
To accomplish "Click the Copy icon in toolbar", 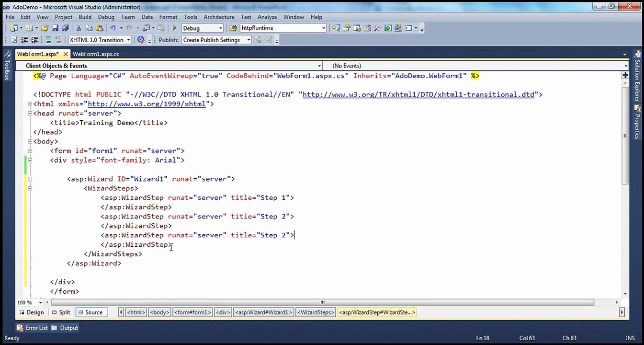I will pyautogui.click(x=89, y=28).
